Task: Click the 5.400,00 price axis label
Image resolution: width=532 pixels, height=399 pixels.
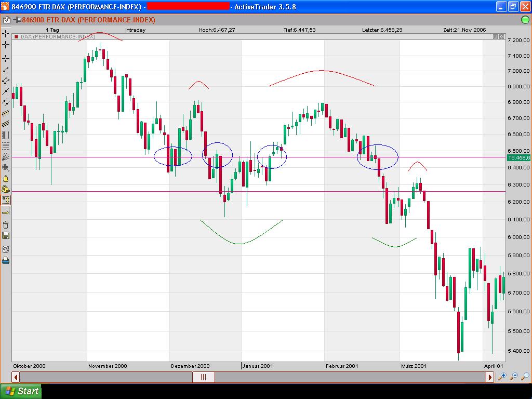Action: [x=518, y=351]
